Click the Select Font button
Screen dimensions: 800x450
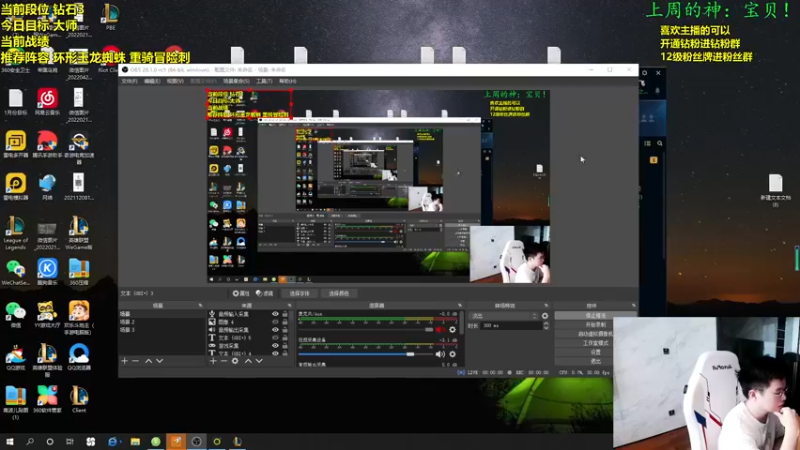tap(299, 293)
